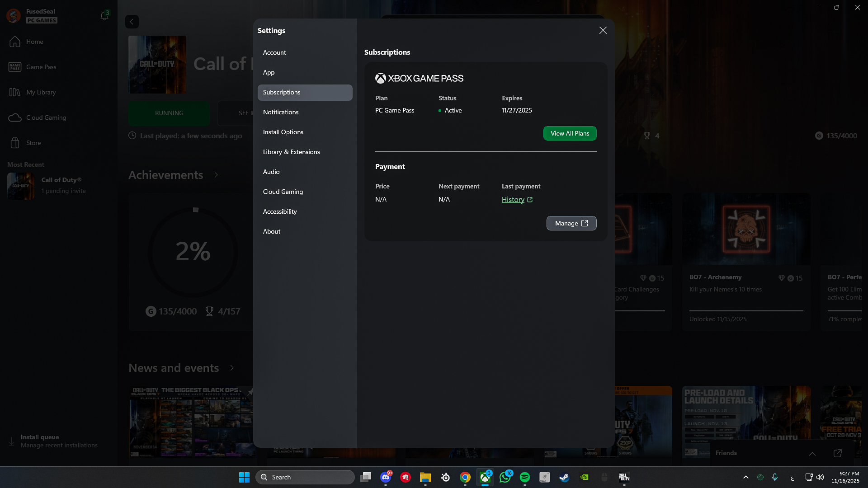
Task: Click expiry date 11/27/2025
Action: 517,110
